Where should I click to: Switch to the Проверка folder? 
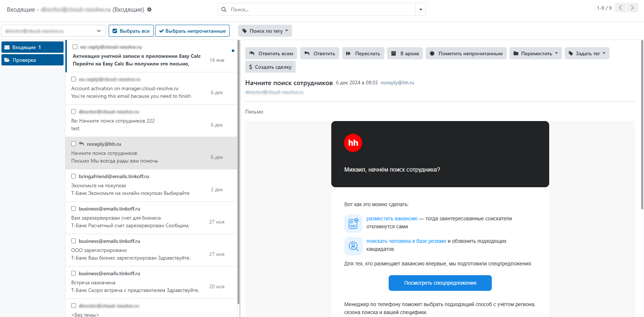point(32,60)
